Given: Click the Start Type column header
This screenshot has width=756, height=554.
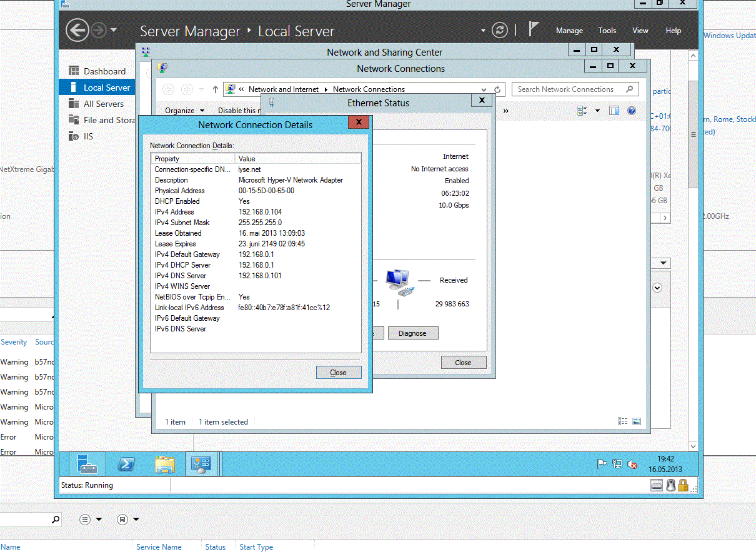Looking at the screenshot, I should 256,546.
